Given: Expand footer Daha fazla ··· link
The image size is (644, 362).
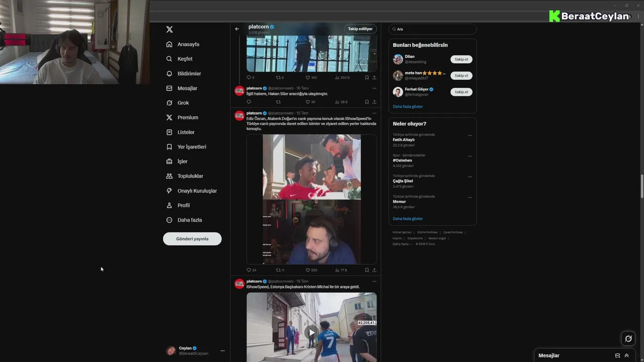Looking at the screenshot, I should coord(402,244).
